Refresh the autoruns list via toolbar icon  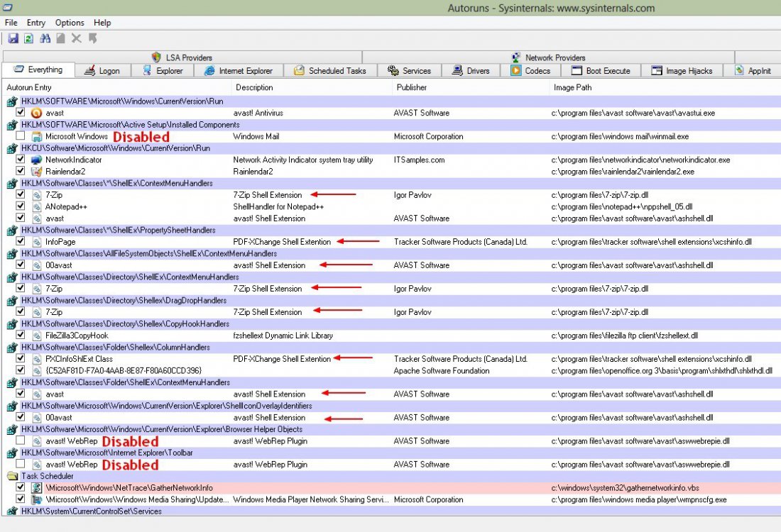(x=28, y=38)
